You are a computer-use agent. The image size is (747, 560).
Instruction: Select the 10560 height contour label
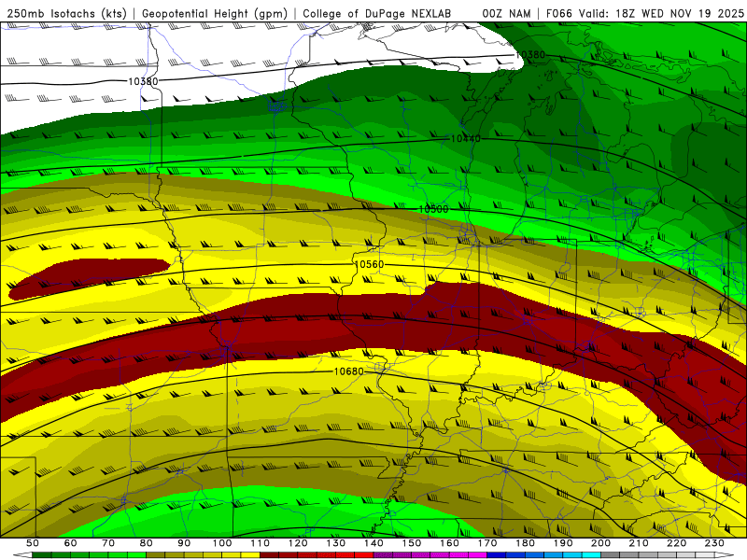click(x=369, y=264)
